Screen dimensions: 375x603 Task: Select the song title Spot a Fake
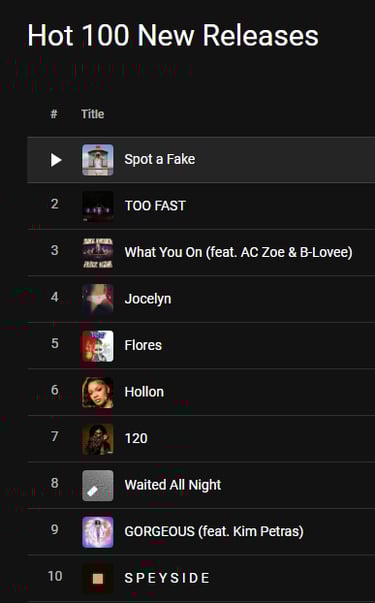coord(160,160)
